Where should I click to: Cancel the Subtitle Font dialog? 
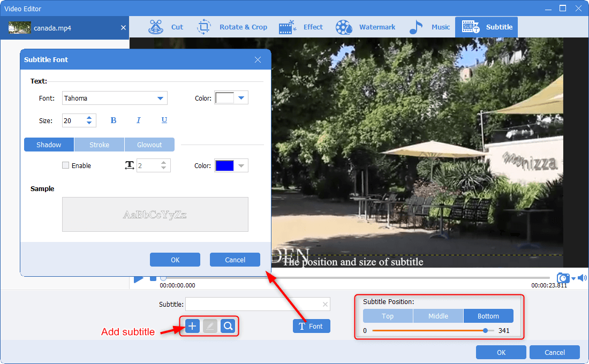tap(235, 260)
